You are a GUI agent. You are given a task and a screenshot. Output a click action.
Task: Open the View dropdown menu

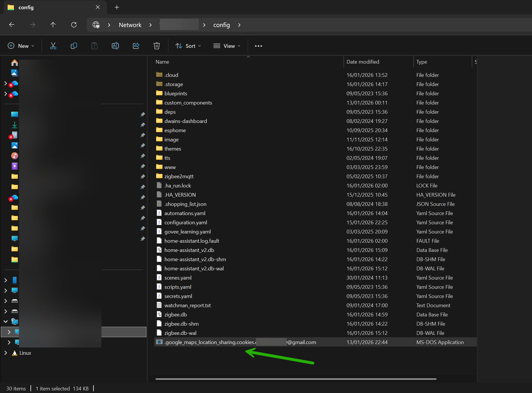click(227, 46)
